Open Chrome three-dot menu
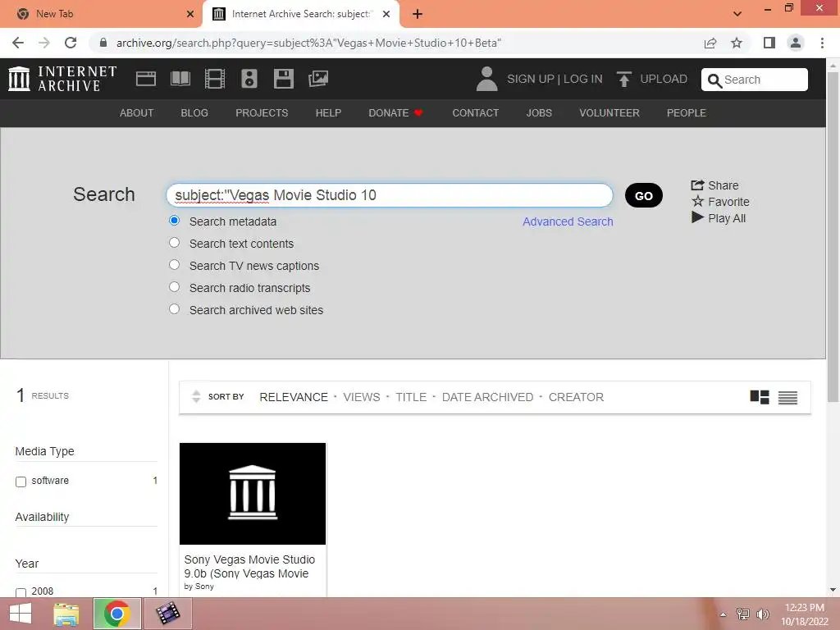Screen dimensions: 840x630 tap(822, 43)
